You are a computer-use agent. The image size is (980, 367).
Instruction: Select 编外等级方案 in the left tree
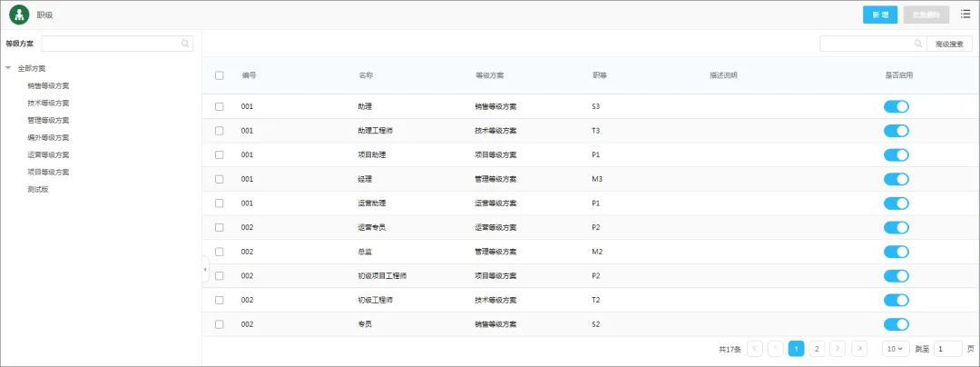click(48, 137)
